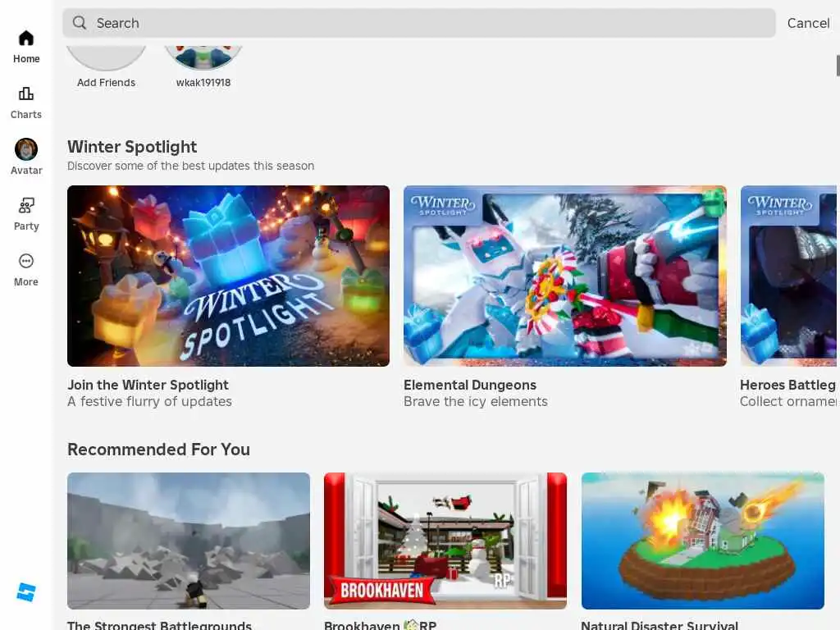Open the More options icon

click(x=25, y=261)
